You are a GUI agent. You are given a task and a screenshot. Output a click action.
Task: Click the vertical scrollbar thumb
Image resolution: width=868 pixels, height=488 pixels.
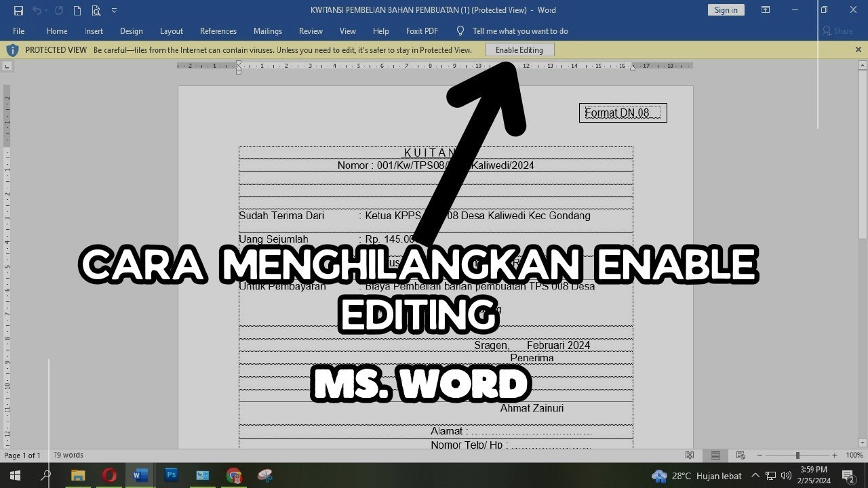click(x=863, y=154)
